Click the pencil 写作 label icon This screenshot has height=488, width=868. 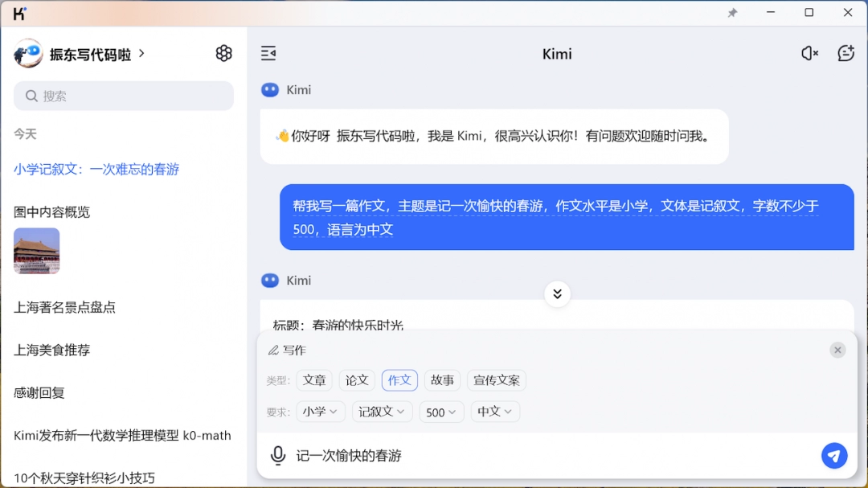pos(273,350)
